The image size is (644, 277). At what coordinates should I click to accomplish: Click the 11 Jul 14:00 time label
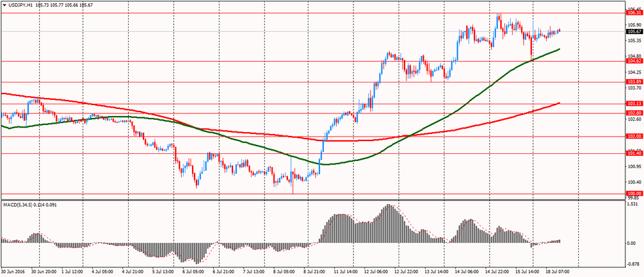pos(346,272)
